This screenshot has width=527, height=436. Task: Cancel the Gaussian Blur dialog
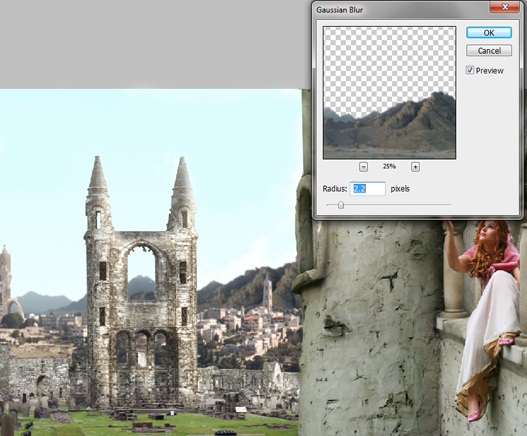(x=489, y=51)
